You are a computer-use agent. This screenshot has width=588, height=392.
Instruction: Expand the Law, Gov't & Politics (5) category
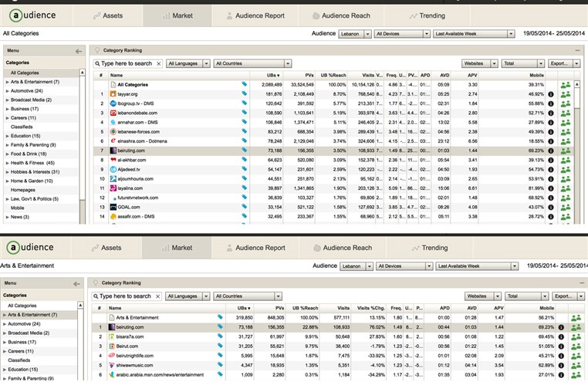coord(7,199)
